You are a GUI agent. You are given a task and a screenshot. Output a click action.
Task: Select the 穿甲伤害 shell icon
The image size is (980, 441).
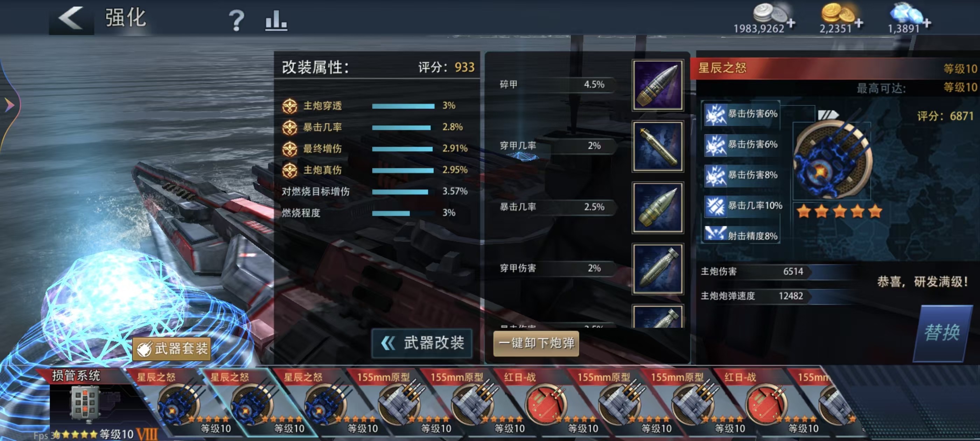[657, 269]
